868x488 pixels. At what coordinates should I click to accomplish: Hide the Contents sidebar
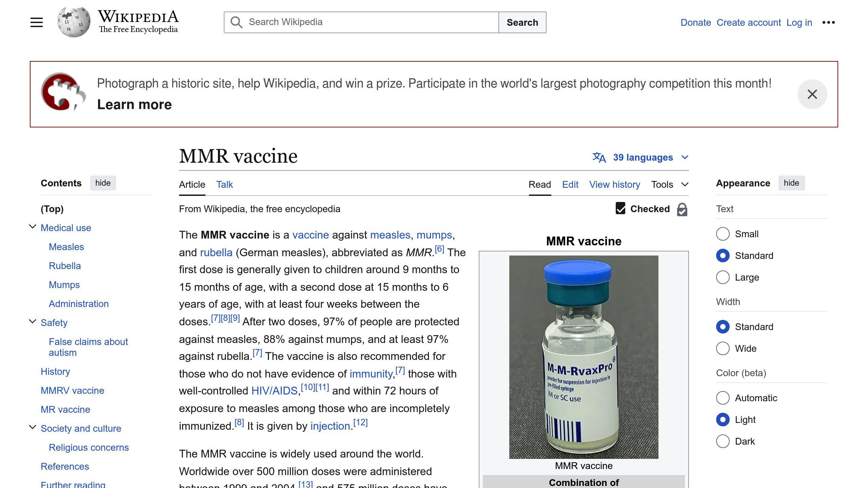(103, 183)
